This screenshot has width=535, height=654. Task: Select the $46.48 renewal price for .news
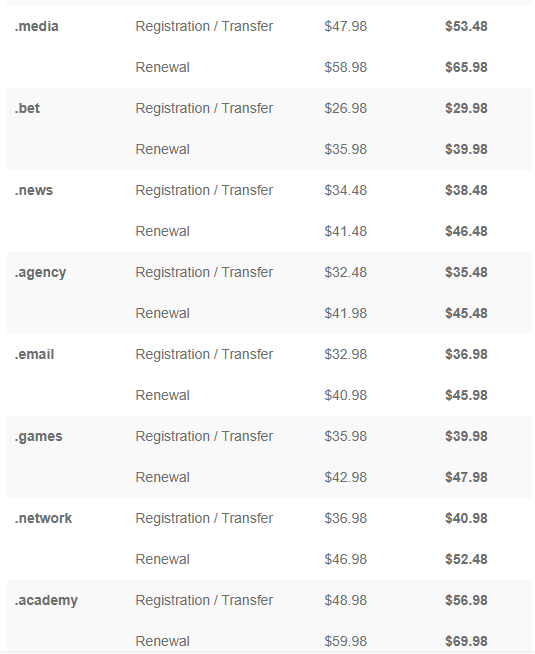tap(466, 231)
